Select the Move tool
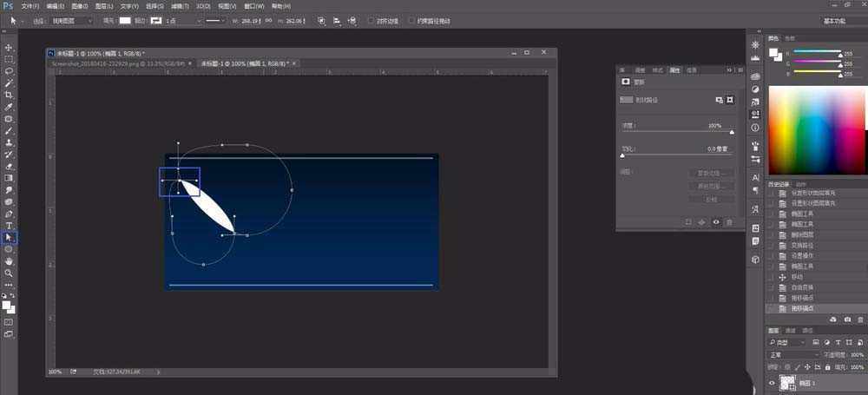The height and width of the screenshot is (395, 868). 9,48
